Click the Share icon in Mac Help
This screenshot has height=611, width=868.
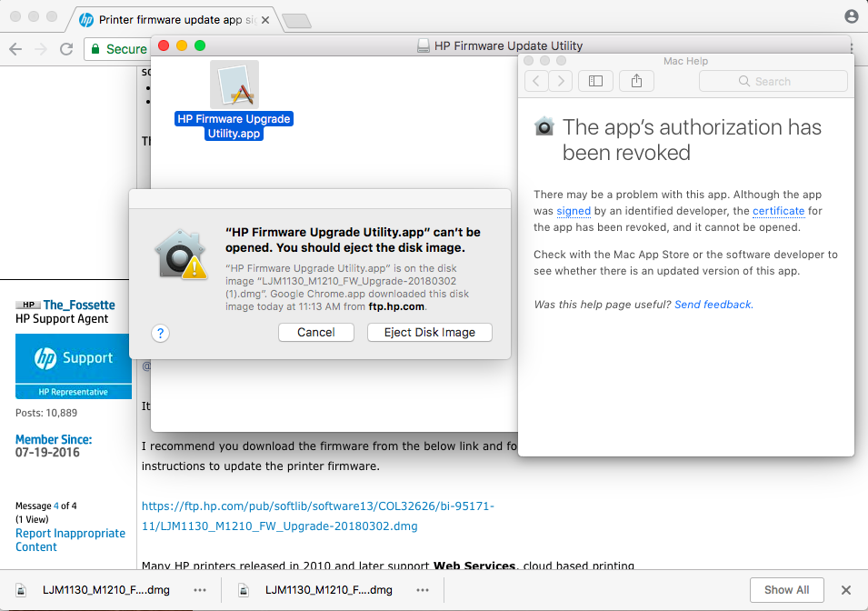tap(637, 81)
